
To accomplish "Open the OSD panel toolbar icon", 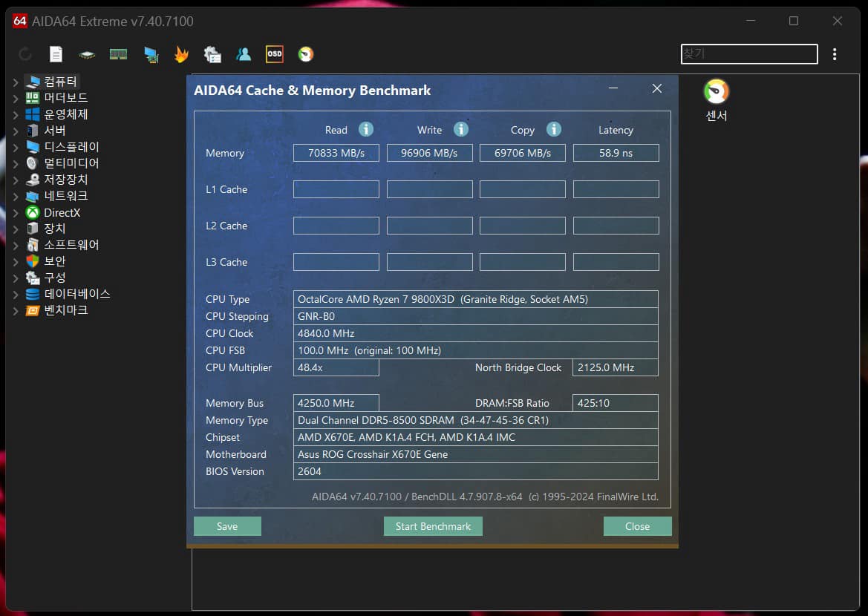I will point(275,54).
